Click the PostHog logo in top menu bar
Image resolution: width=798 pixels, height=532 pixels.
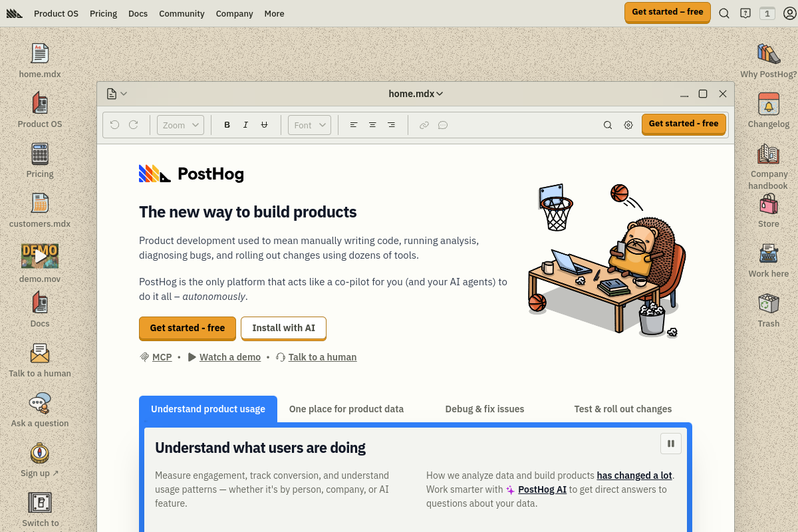click(x=14, y=13)
